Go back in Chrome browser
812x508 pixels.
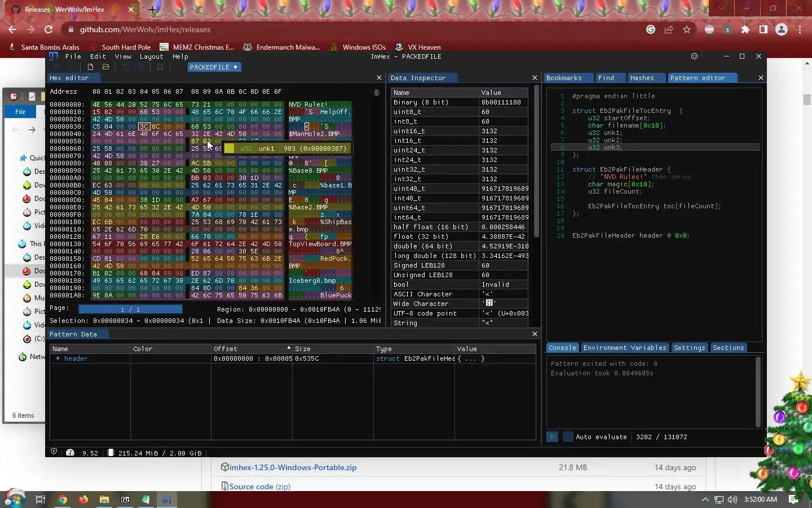(12, 29)
